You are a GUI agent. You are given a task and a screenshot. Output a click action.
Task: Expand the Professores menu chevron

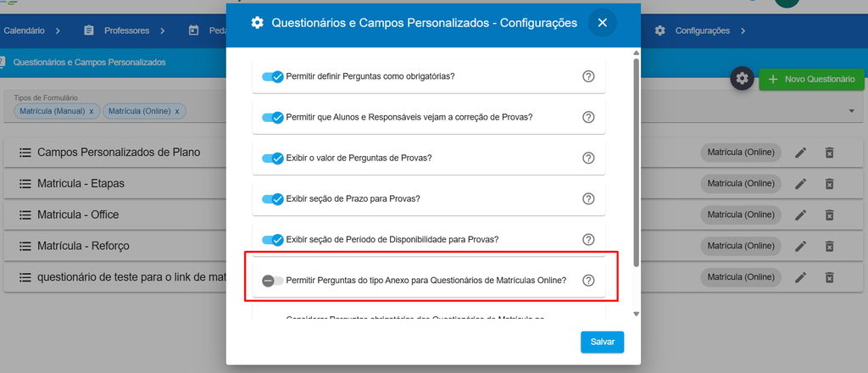click(x=163, y=31)
